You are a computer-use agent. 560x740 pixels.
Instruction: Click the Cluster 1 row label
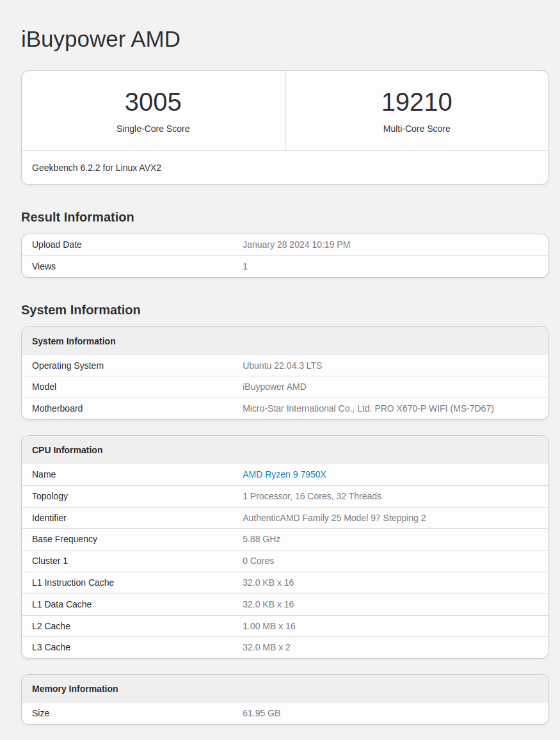coord(50,561)
